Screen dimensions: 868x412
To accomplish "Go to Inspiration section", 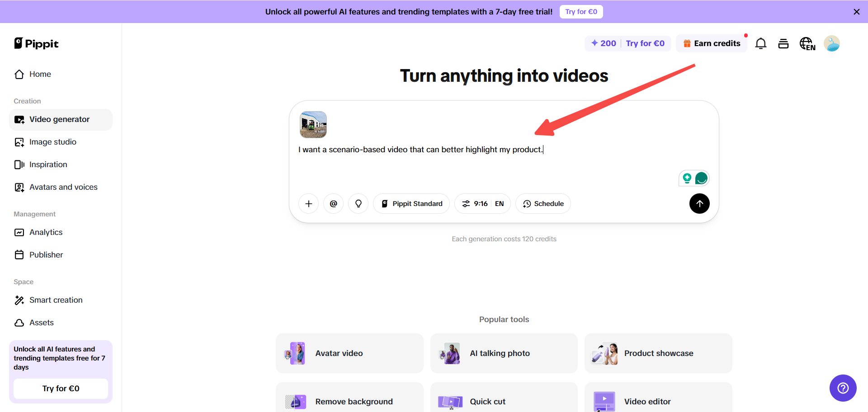I will click(61, 164).
